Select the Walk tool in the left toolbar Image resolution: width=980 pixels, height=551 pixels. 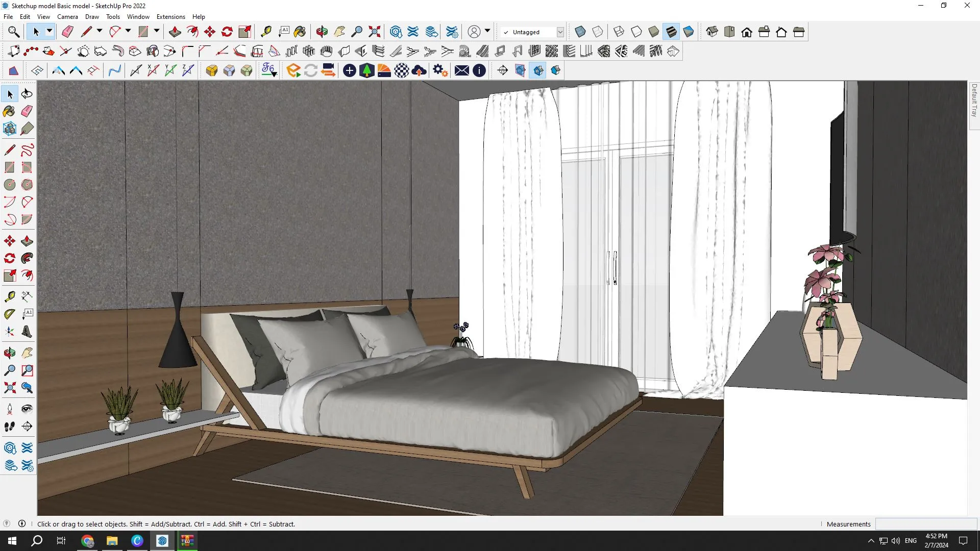pos(9,427)
